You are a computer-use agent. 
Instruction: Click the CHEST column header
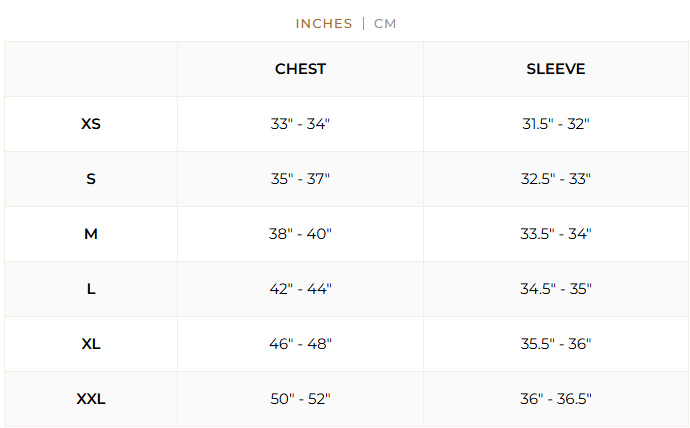[x=300, y=69]
